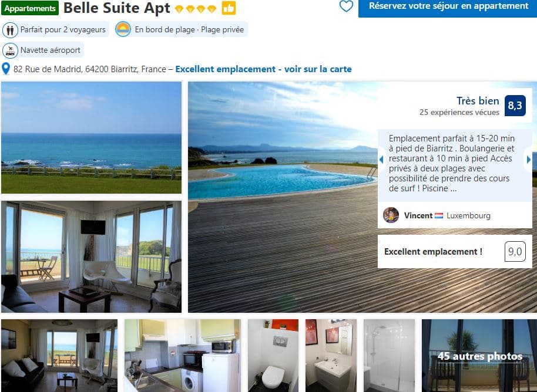The width and height of the screenshot is (537, 392).
Task: Open the living room windows photo
Action: 92,256
